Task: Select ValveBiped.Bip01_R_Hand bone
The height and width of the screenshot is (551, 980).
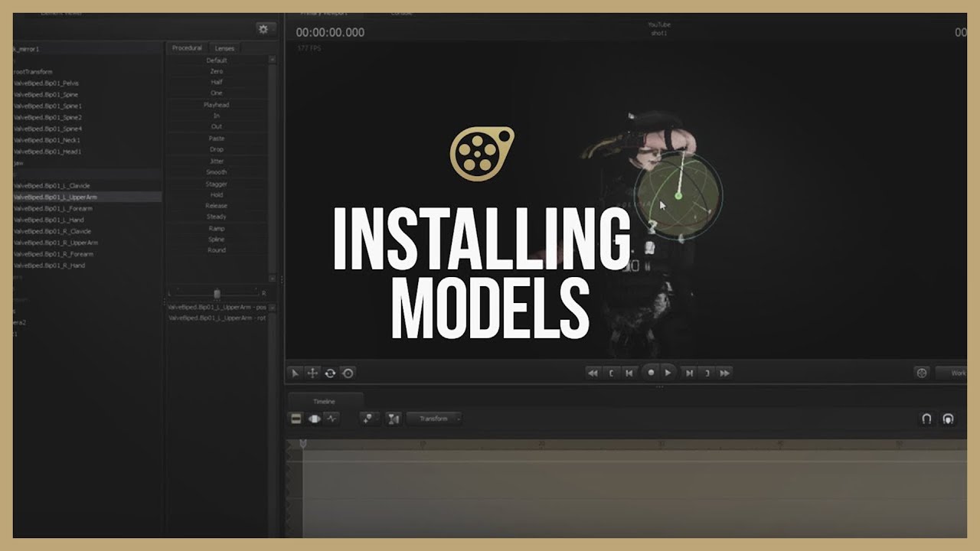Action: click(x=49, y=266)
